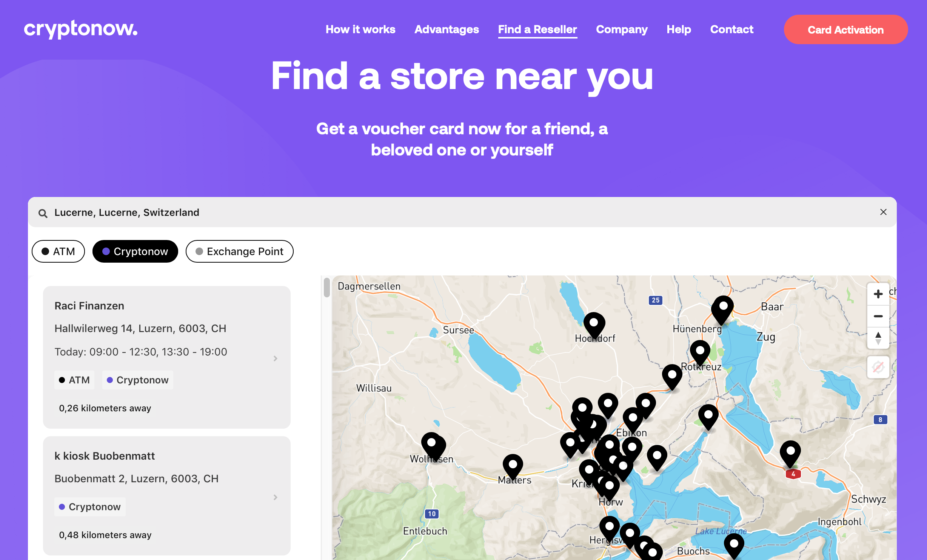Click the Willisau map label
Screen dimensions: 927x560
(374, 388)
